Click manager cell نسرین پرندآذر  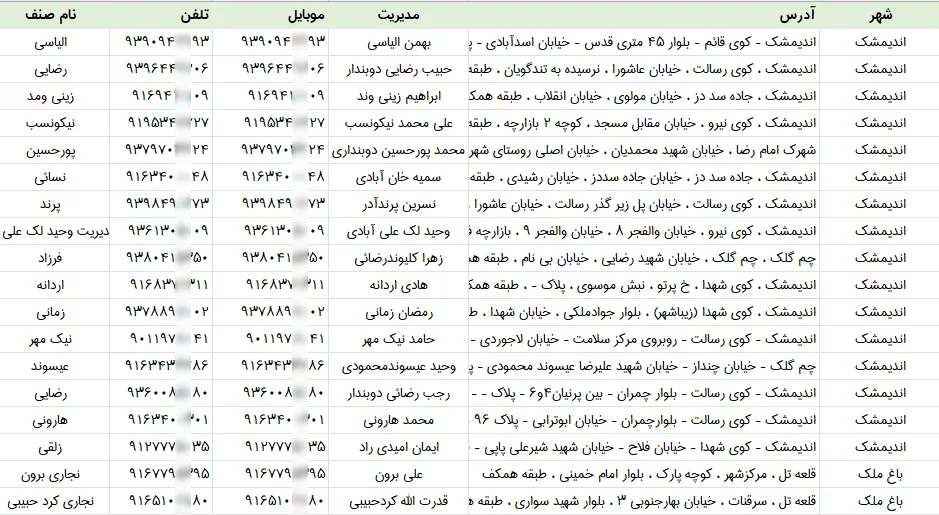(x=398, y=204)
